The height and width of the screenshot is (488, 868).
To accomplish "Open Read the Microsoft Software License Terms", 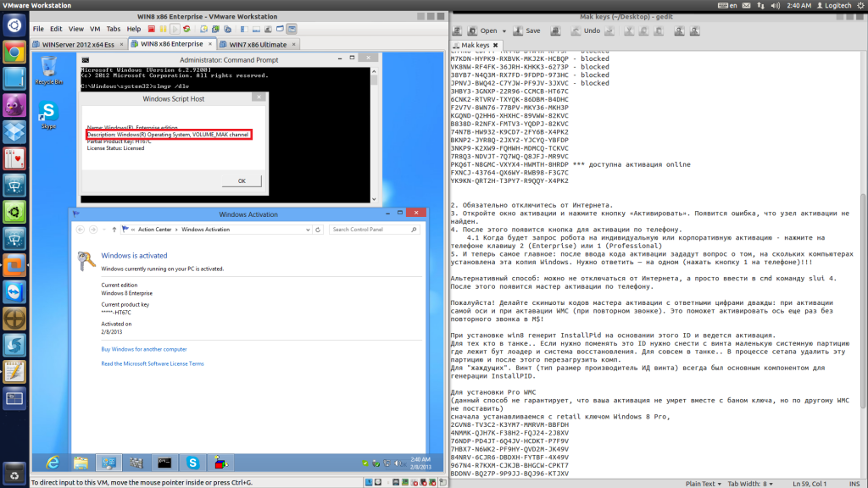I will pos(153,363).
